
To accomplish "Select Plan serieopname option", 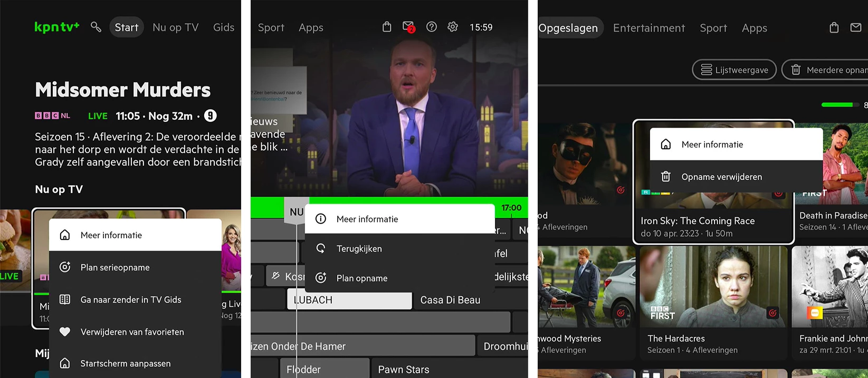I will tap(135, 267).
